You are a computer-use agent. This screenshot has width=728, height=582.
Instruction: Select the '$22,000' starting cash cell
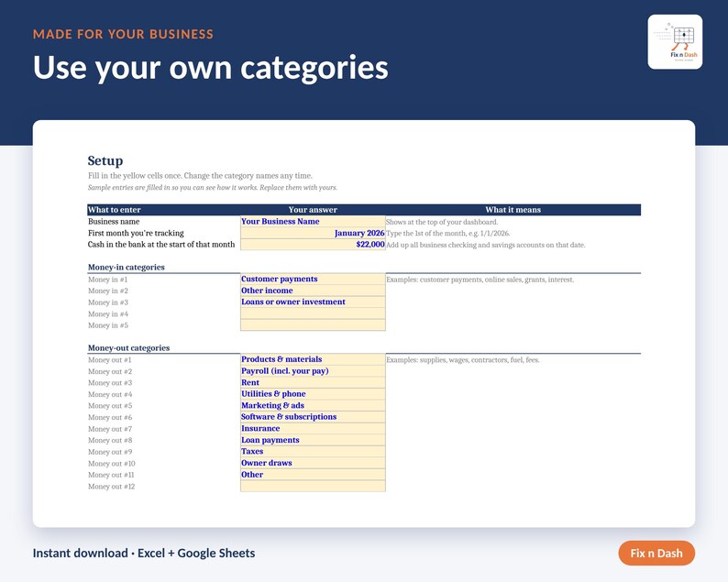(313, 245)
